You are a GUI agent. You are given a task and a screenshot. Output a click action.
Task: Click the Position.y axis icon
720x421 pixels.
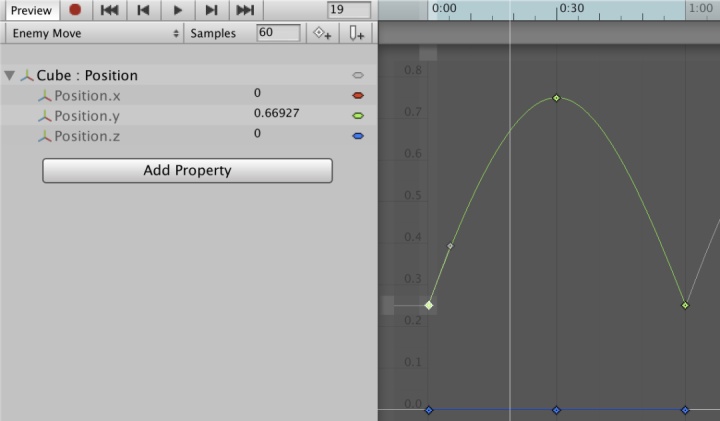(45, 116)
